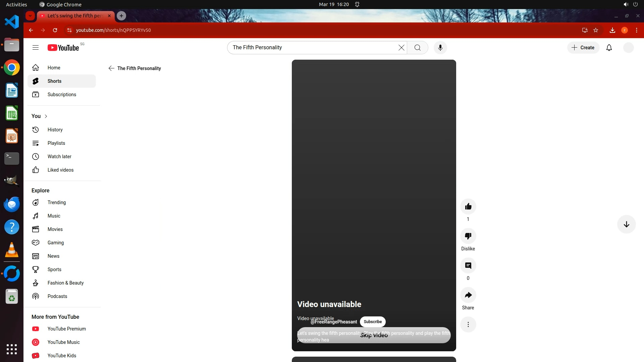
Task: Share this Short video
Action: click(x=468, y=295)
